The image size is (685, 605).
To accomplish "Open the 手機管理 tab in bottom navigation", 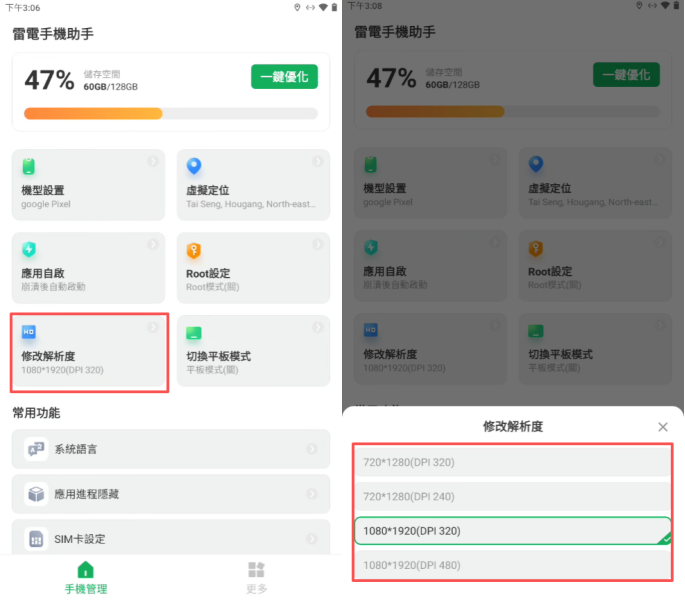I will point(85,577).
